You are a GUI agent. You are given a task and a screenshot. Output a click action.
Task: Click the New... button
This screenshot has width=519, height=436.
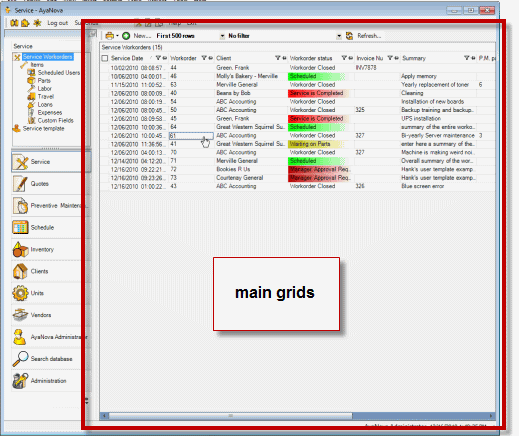coord(142,36)
